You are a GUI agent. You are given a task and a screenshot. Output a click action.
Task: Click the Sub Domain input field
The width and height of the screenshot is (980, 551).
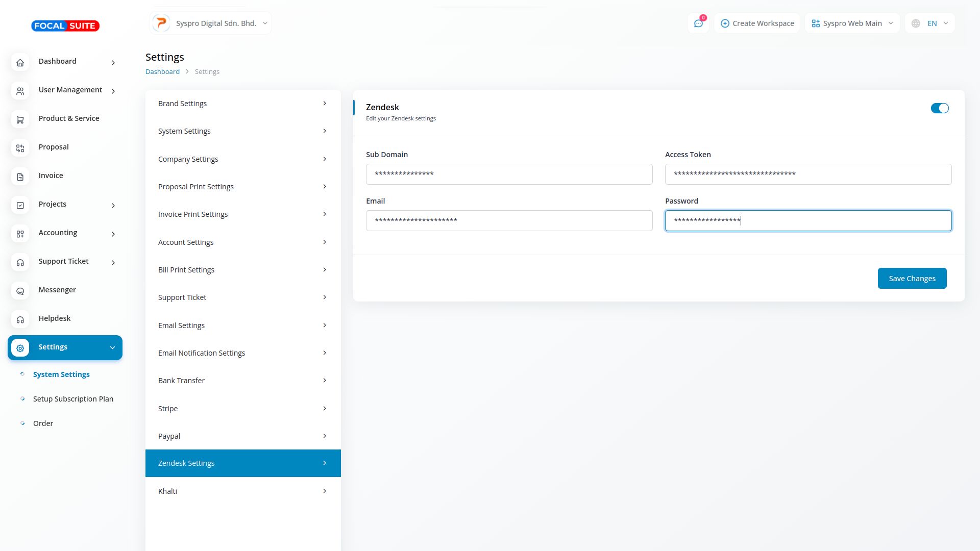(509, 174)
